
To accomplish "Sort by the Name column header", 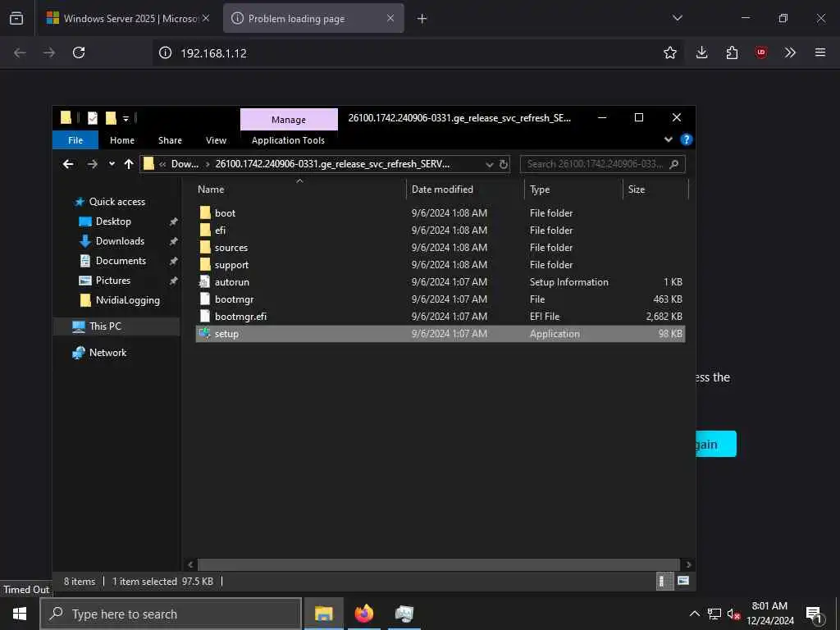I will [300, 189].
